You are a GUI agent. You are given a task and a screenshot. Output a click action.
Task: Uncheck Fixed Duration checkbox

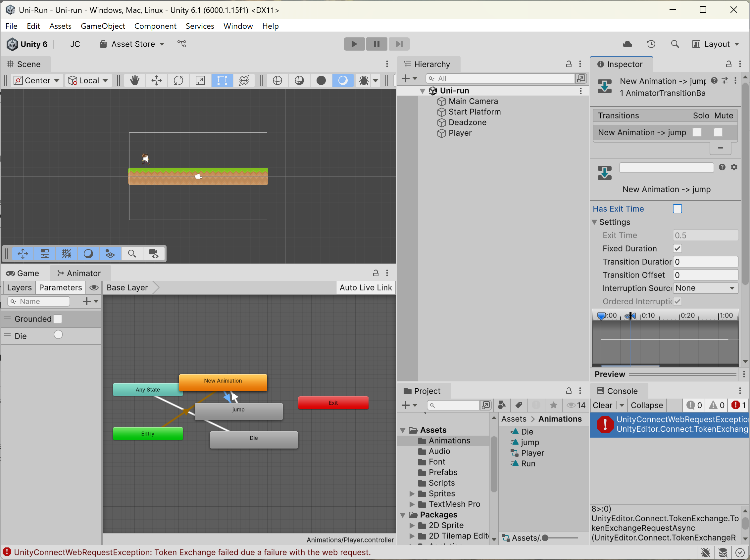[677, 248]
